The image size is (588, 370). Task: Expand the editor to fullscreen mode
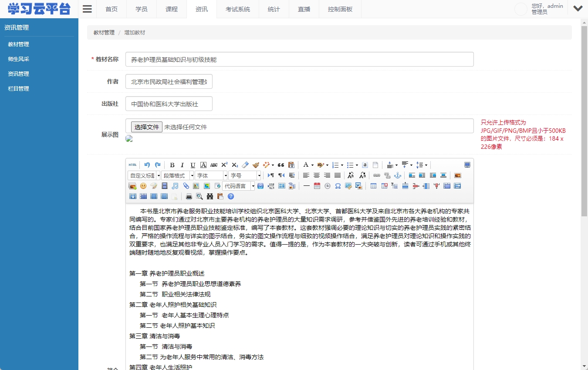coord(467,165)
